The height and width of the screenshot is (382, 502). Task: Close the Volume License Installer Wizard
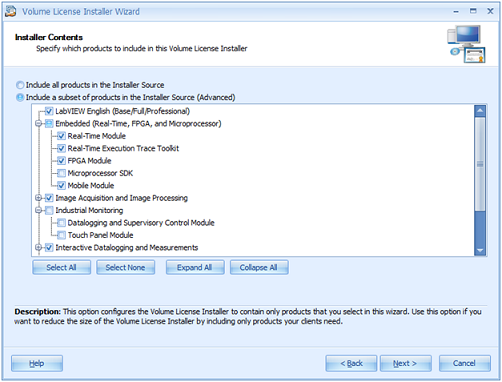pos(490,11)
